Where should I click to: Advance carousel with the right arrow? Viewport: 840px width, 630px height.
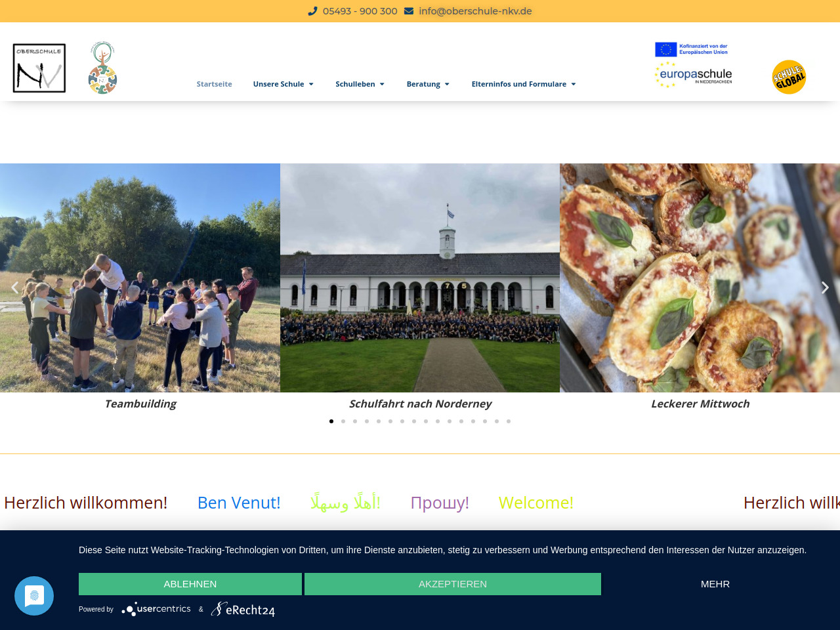point(825,287)
